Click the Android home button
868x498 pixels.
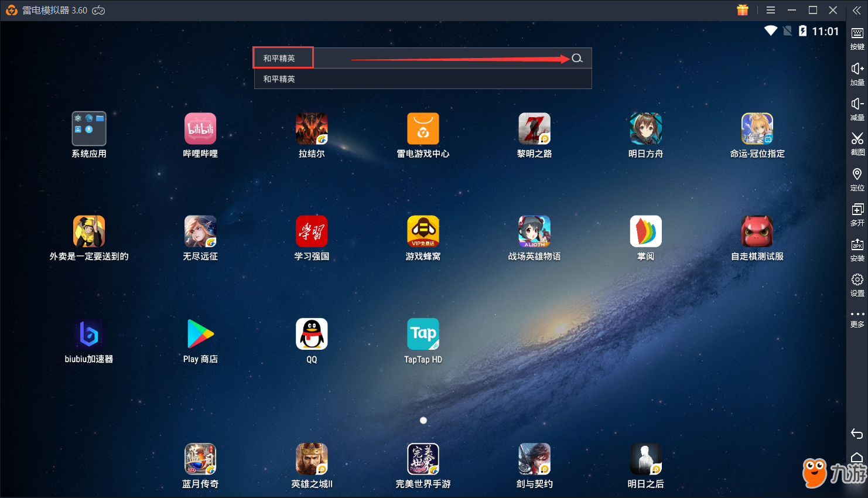[857, 458]
